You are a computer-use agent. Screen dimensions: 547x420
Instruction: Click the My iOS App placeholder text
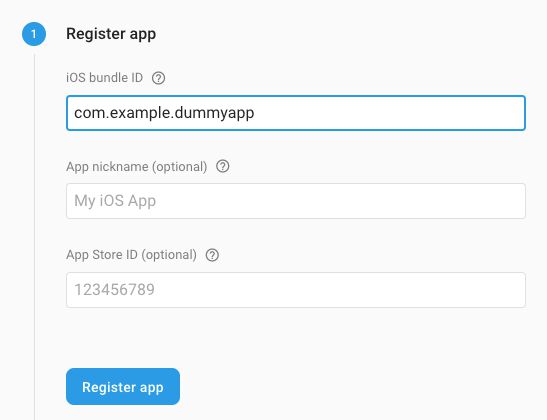tap(115, 201)
